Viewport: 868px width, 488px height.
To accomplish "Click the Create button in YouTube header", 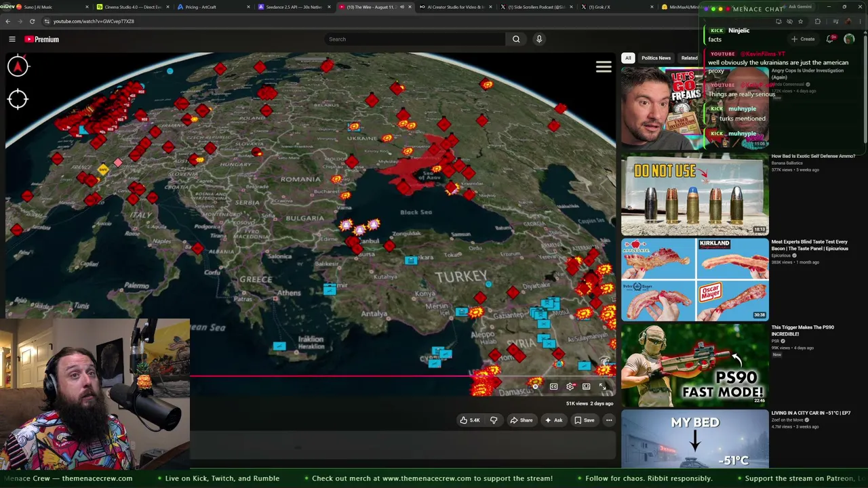I will (x=803, y=39).
